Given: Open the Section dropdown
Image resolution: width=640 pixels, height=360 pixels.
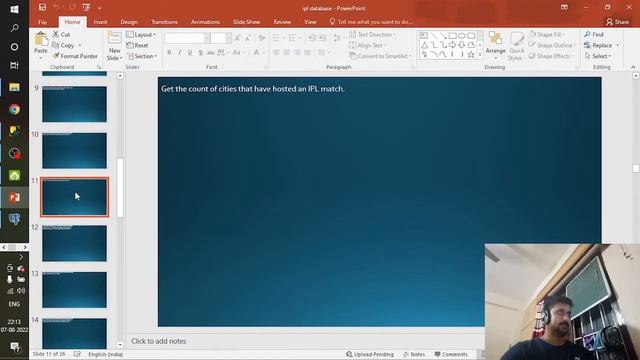Looking at the screenshot, I should 142,56.
